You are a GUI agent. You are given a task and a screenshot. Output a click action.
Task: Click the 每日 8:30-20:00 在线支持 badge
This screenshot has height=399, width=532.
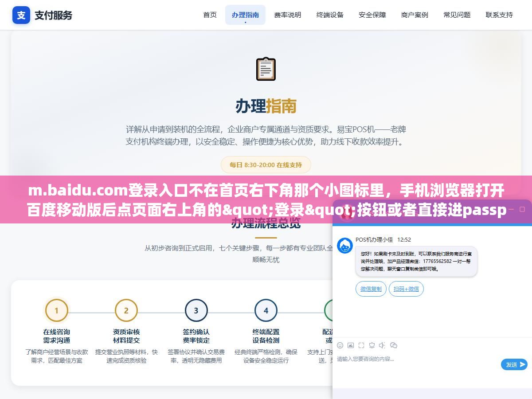(x=266, y=164)
